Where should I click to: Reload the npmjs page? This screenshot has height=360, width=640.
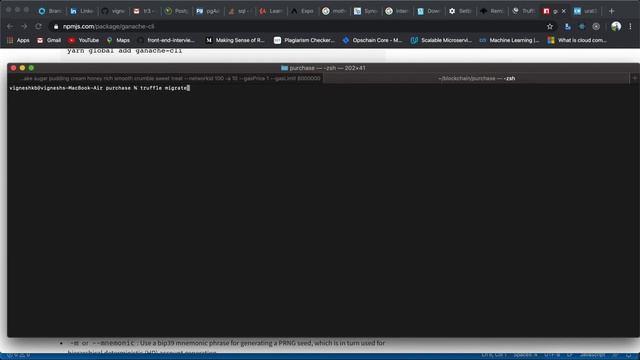point(38,27)
